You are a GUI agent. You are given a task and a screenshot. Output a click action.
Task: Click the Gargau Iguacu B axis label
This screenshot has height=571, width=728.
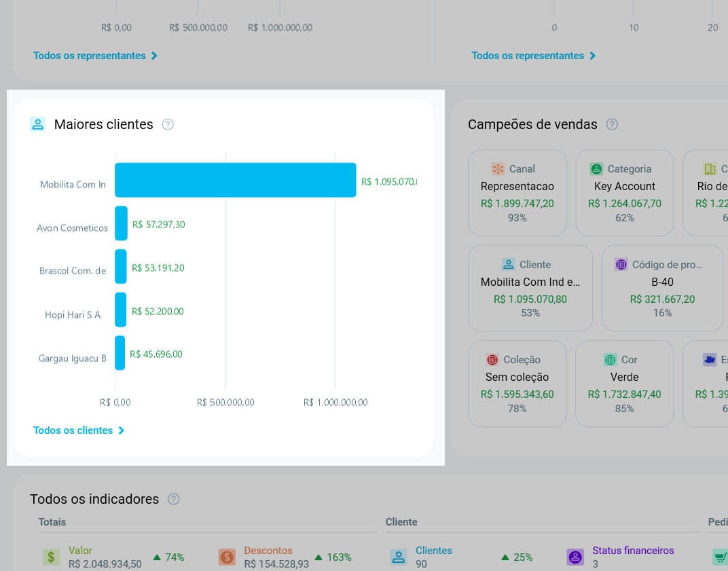coord(73,358)
